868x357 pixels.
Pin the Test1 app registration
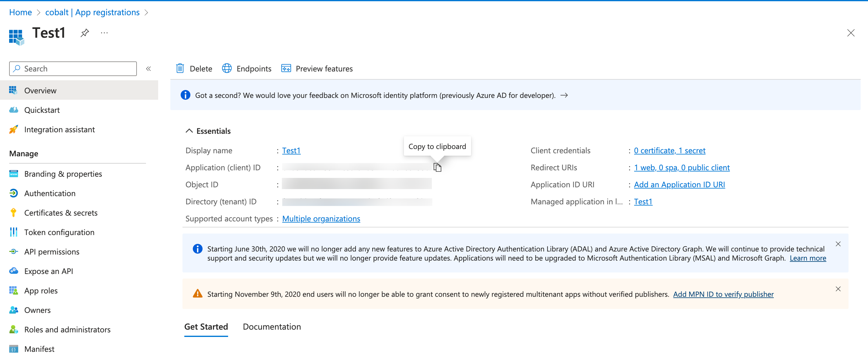point(85,33)
